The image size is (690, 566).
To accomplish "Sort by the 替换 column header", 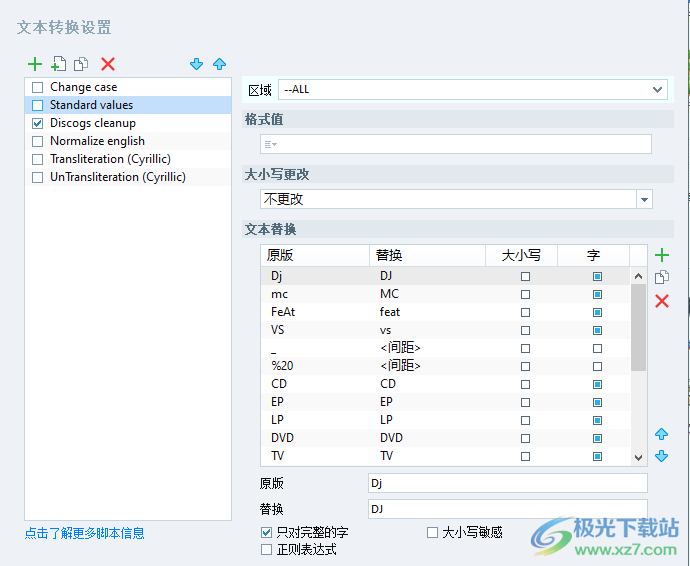I will (427, 256).
